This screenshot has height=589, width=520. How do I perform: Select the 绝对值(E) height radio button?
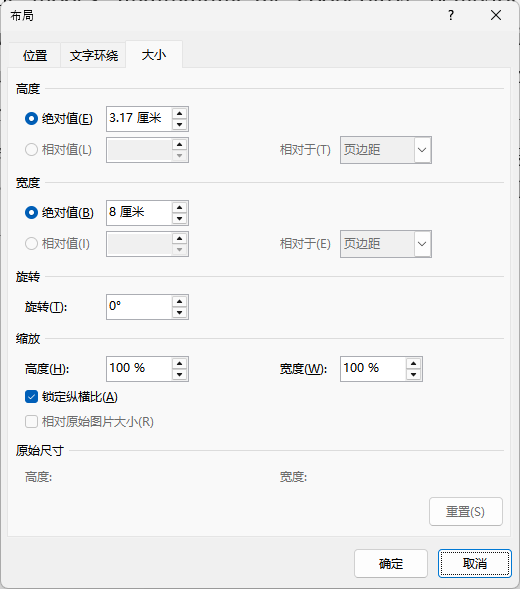[x=31, y=119]
